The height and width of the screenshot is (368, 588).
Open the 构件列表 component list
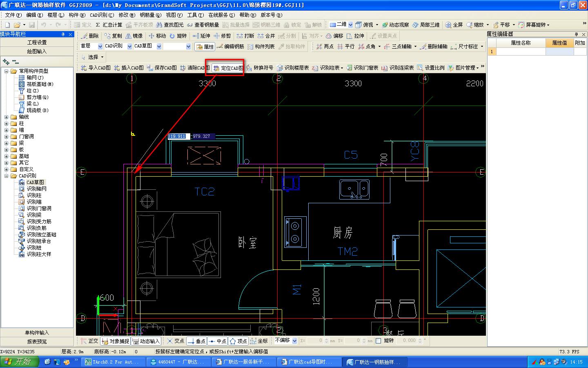[261, 47]
